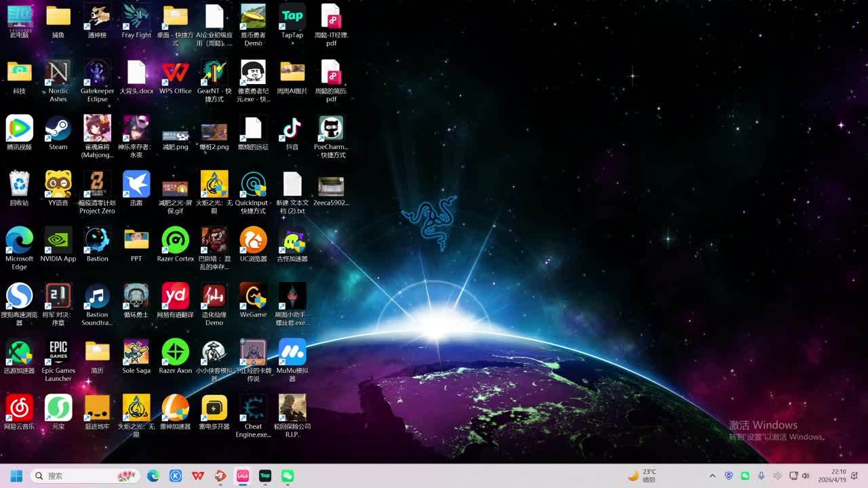The image size is (868, 488).
Task: Toggle the microphone icon in system tray
Action: (x=762, y=476)
